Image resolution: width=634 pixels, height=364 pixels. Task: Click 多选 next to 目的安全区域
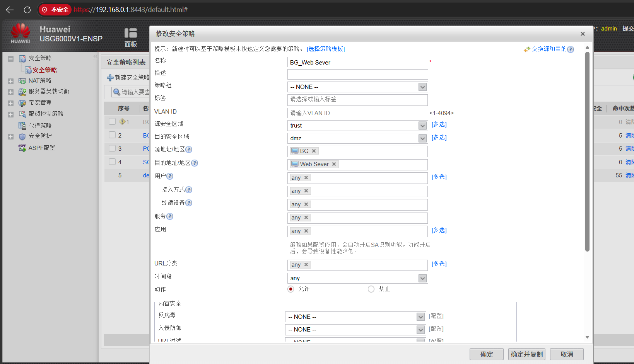click(x=439, y=138)
